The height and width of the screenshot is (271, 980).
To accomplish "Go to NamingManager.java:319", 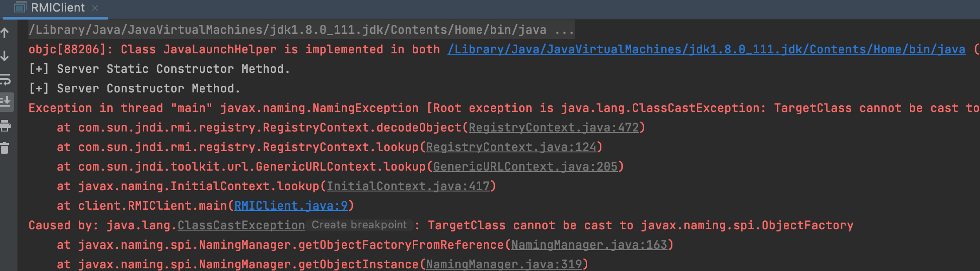I will tap(504, 264).
